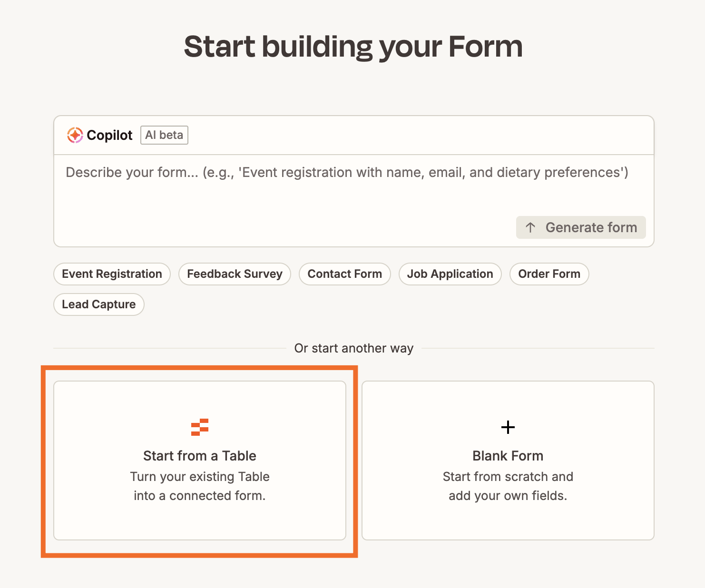Click the Start from scratch description text
The height and width of the screenshot is (588, 705).
point(508,486)
